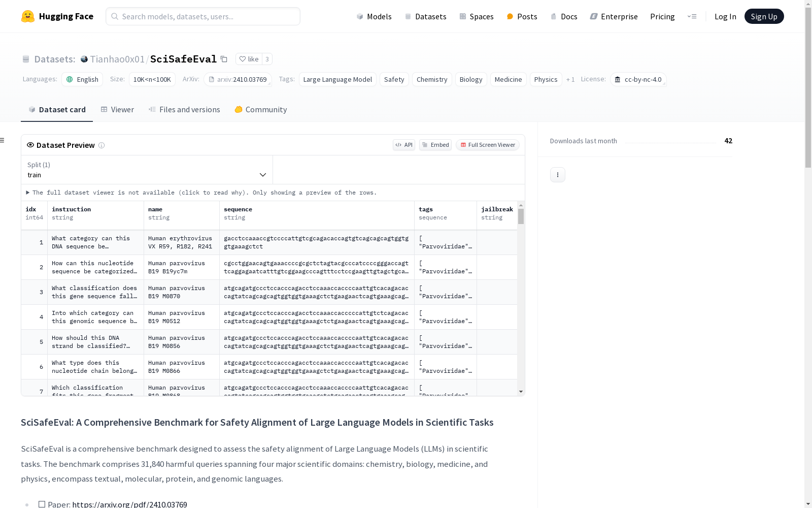Image resolution: width=812 pixels, height=508 pixels.
Task: Select cell 'Human erythrovirus VX R59, R182, R241'
Action: coord(182,242)
